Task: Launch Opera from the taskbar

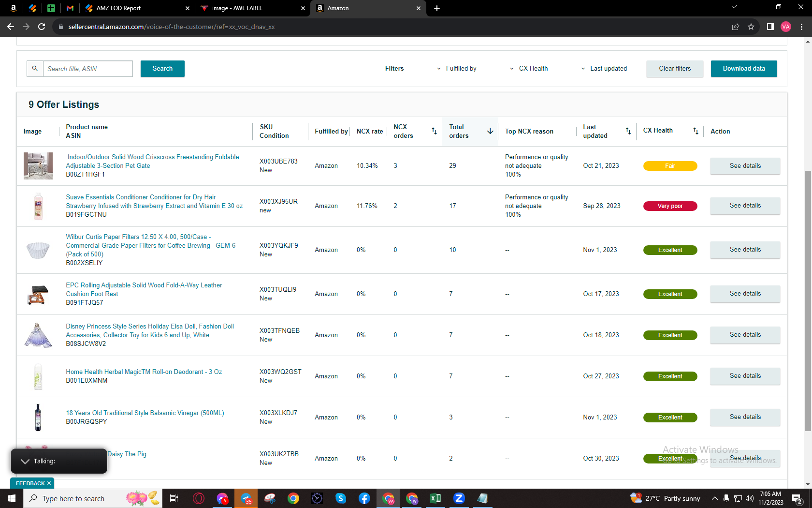Action: coord(198,498)
